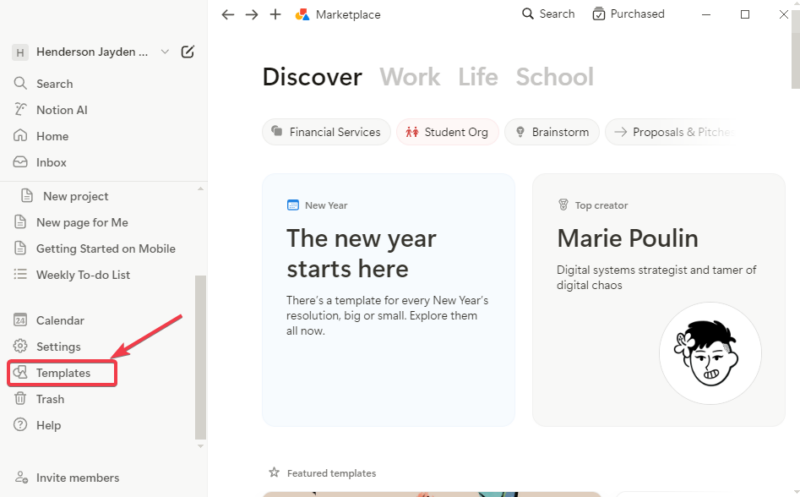
Task: Open the Calendar from sidebar
Action: pyautogui.click(x=59, y=321)
